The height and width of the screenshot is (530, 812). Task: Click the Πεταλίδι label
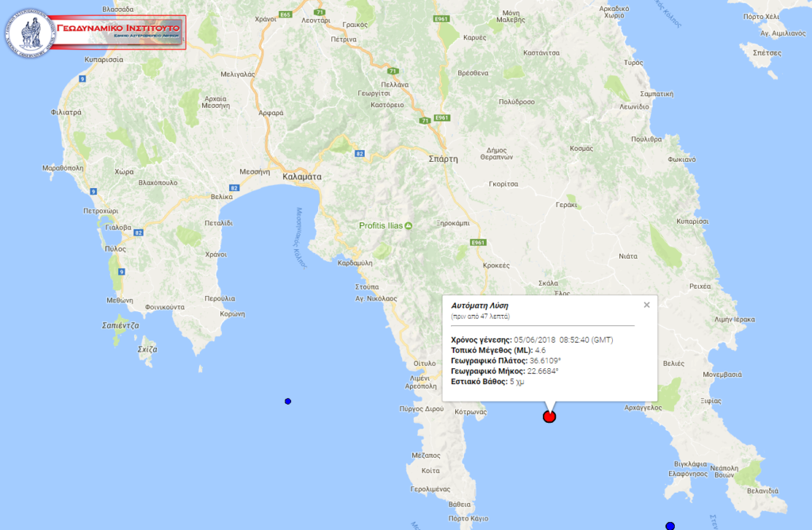tap(219, 223)
